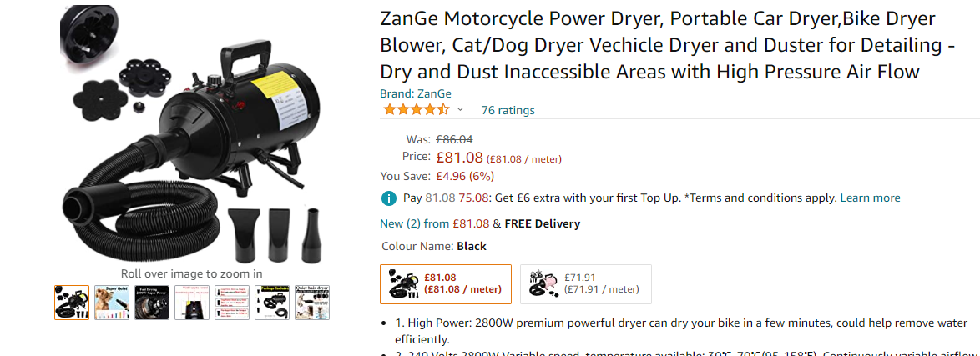Open the rating breakdown chevron beside stars
The width and height of the screenshot is (980, 356).
(460, 110)
